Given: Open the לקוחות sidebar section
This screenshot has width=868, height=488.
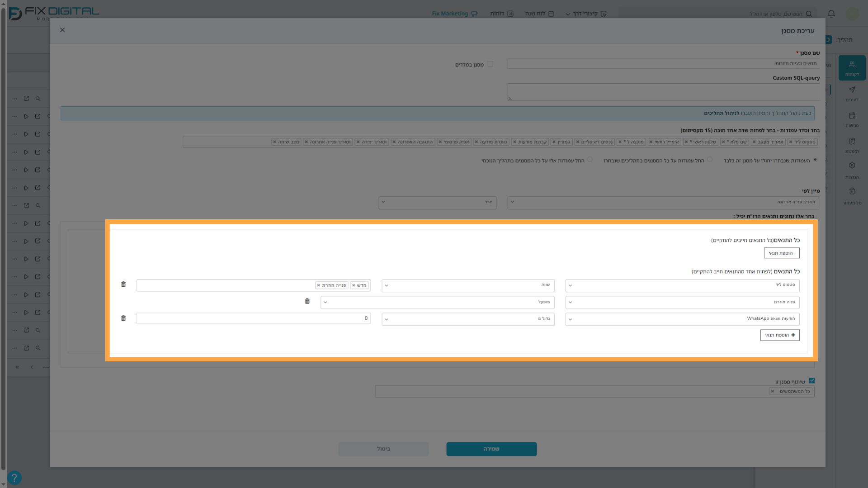Looking at the screenshot, I should pyautogui.click(x=852, y=68).
